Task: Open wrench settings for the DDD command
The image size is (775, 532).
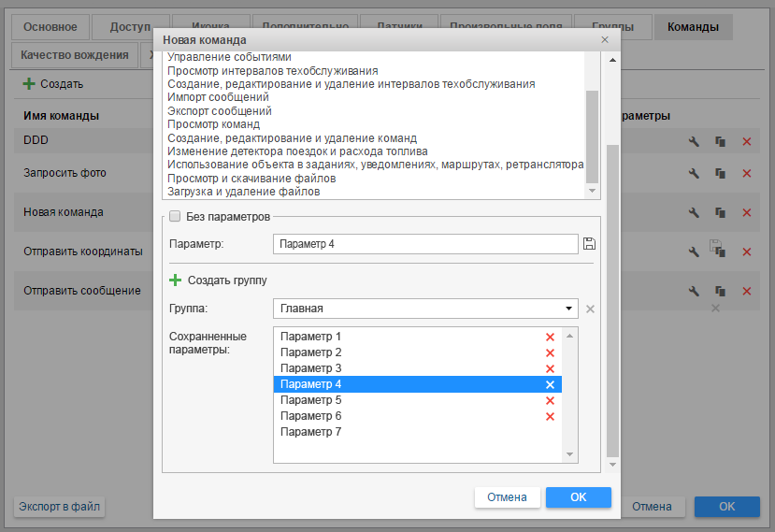Action: pyautogui.click(x=694, y=141)
